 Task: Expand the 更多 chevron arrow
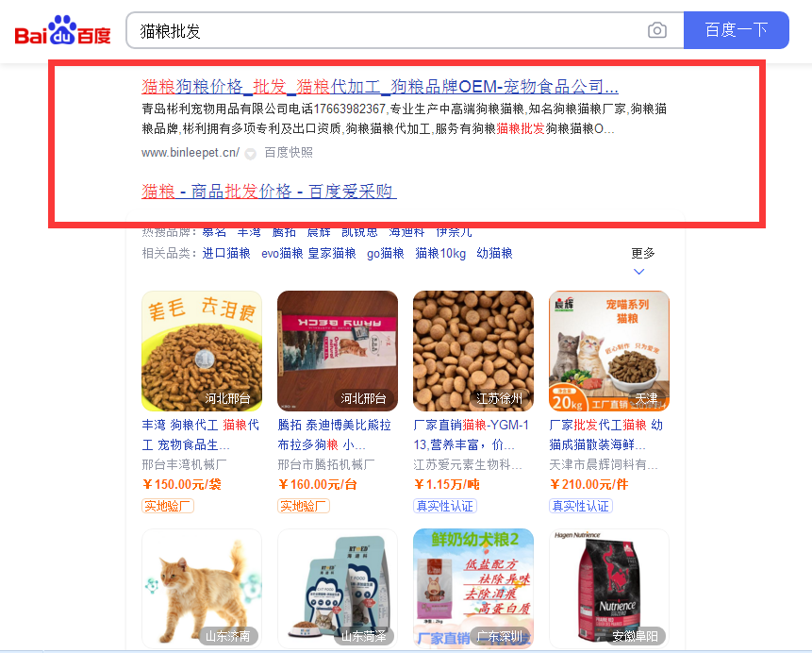coord(639,272)
